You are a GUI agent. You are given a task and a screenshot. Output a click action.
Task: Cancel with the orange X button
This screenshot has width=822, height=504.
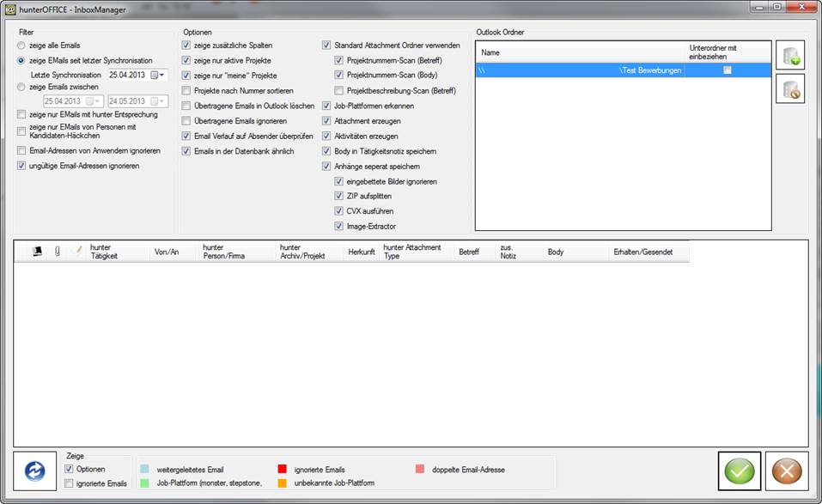tap(787, 471)
